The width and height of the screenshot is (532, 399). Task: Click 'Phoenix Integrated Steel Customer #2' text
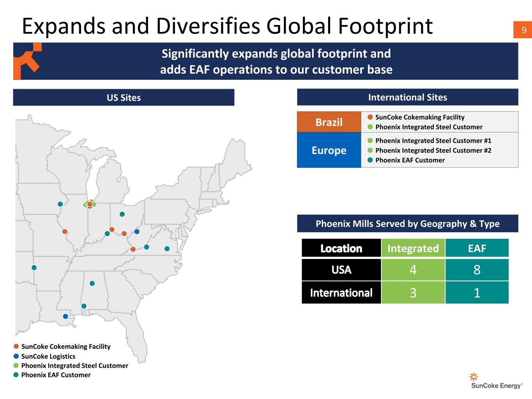click(x=433, y=150)
